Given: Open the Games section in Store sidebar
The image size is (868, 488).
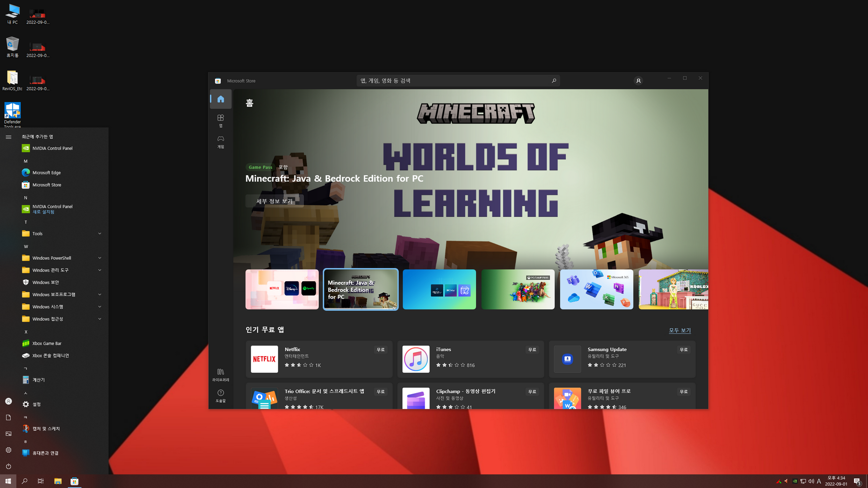Looking at the screenshot, I should (220, 141).
